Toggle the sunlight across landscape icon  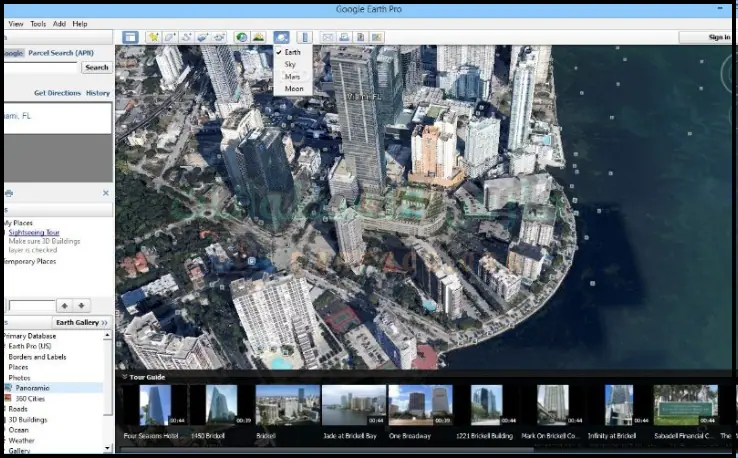click(259, 37)
